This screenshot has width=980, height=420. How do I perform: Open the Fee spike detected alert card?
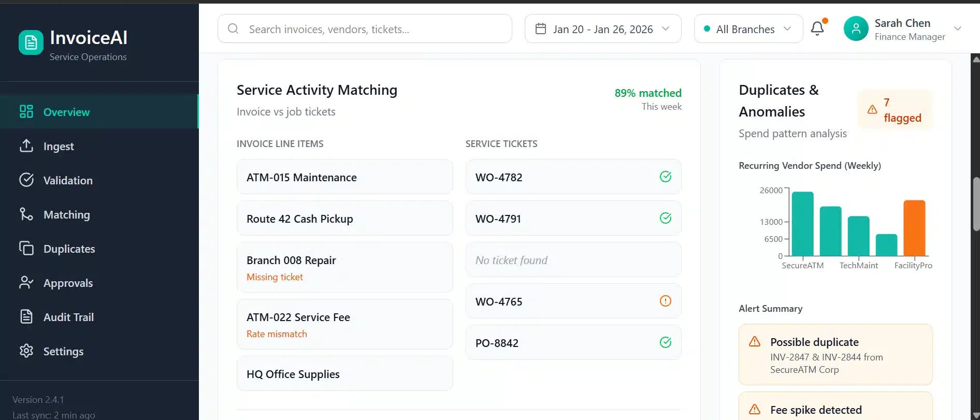pyautogui.click(x=835, y=406)
